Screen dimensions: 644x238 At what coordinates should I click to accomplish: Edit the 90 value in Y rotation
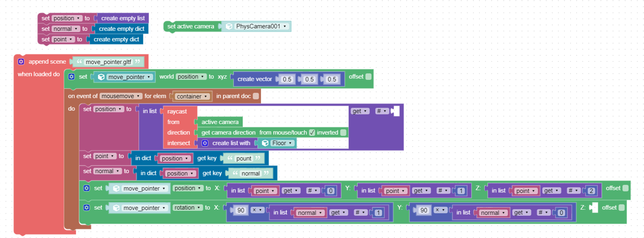424,210
